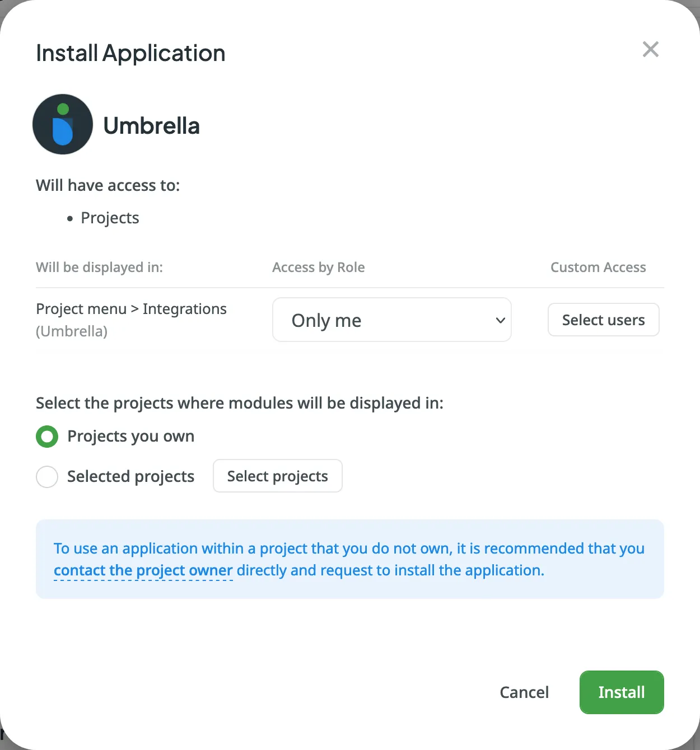Click the 'Install Application' dialog title
Viewport: 700px width, 750px height.
pos(130,53)
